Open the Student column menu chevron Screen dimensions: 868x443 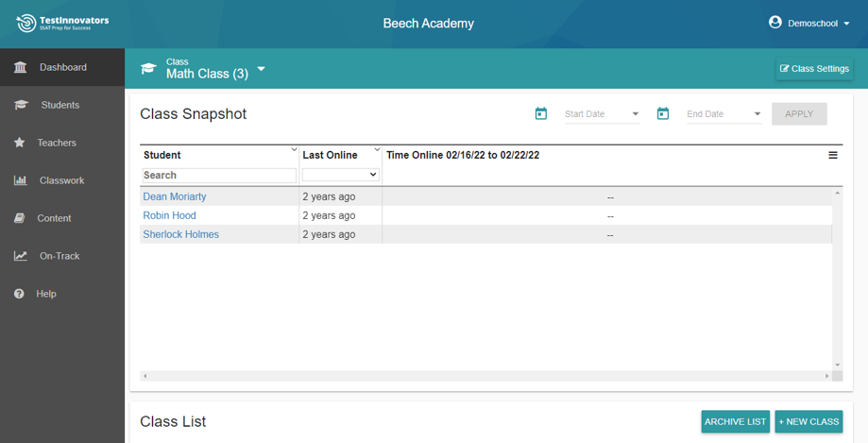[x=294, y=149]
